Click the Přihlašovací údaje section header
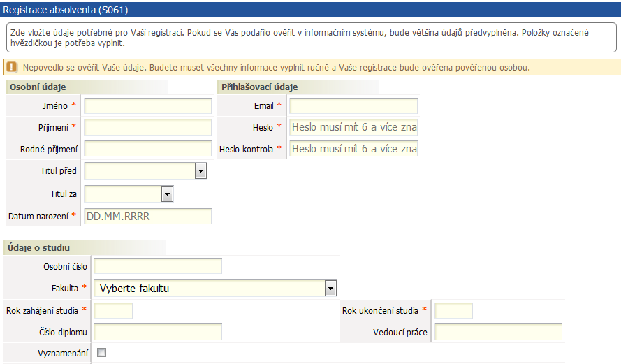 259,87
